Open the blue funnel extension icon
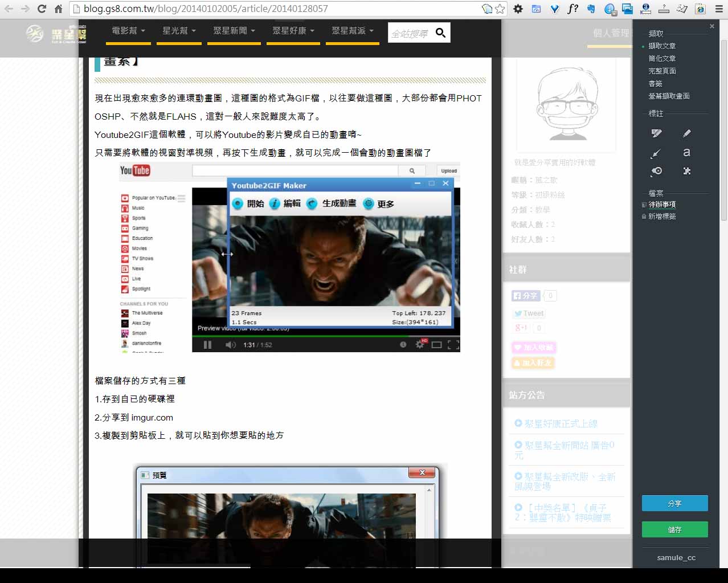The height and width of the screenshot is (583, 728). tap(554, 9)
